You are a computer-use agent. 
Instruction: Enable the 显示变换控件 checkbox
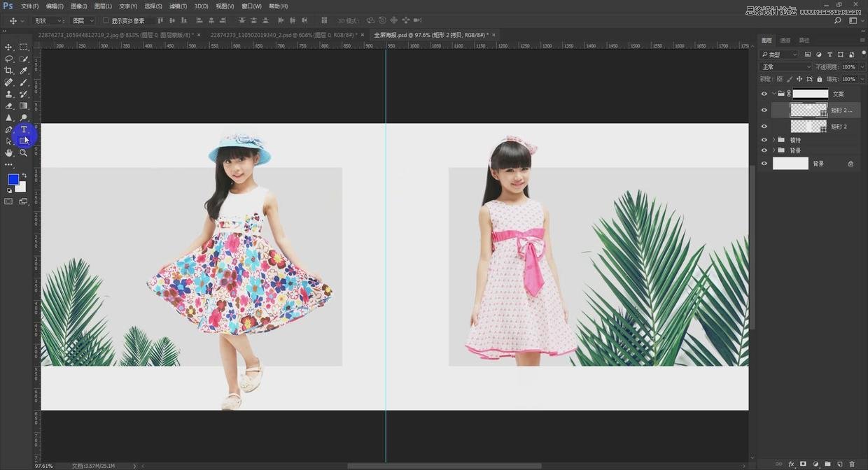(x=106, y=21)
